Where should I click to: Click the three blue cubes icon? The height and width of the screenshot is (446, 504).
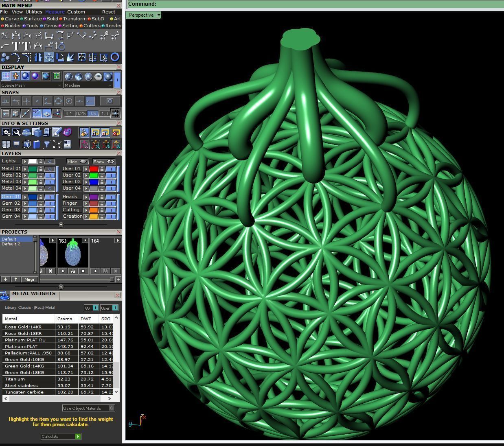click(x=5, y=57)
